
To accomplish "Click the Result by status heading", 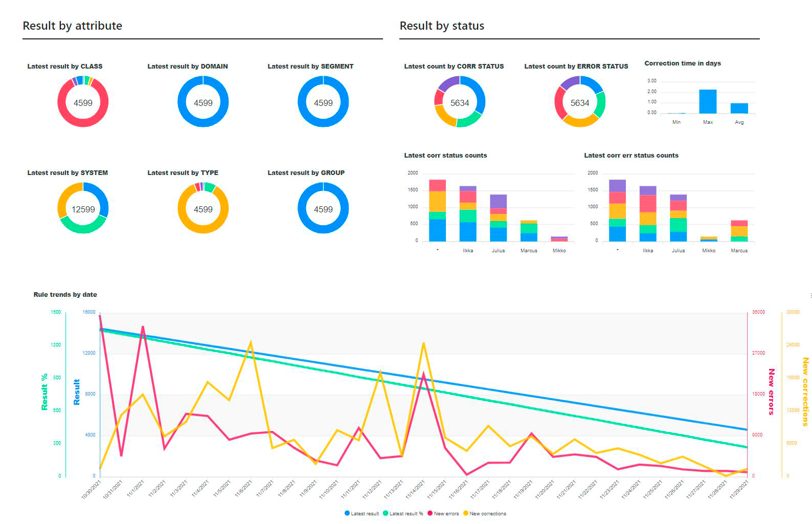I will (x=442, y=26).
